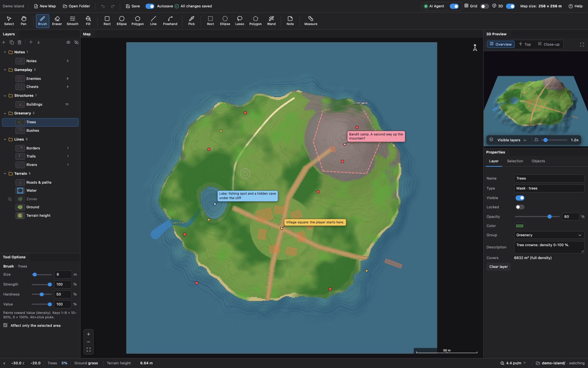The width and height of the screenshot is (588, 368).
Task: Select the Ellipse shape tool next to Polygon shape
Action: tap(122, 21)
